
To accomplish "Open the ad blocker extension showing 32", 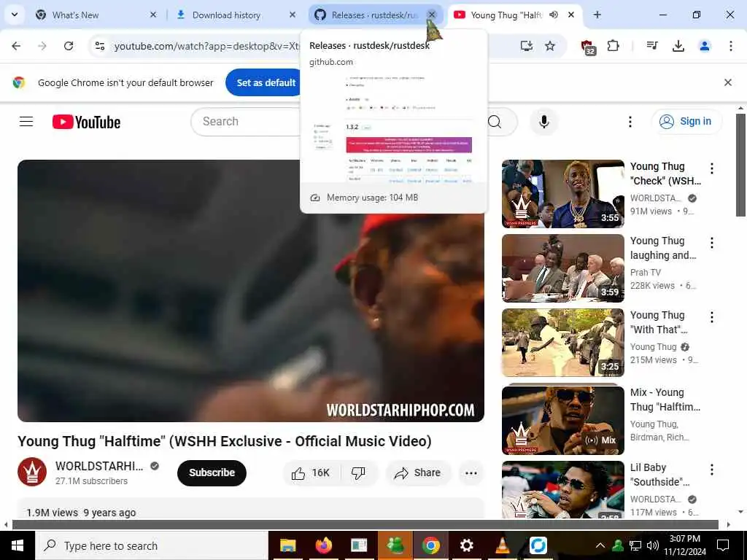I will point(589,47).
